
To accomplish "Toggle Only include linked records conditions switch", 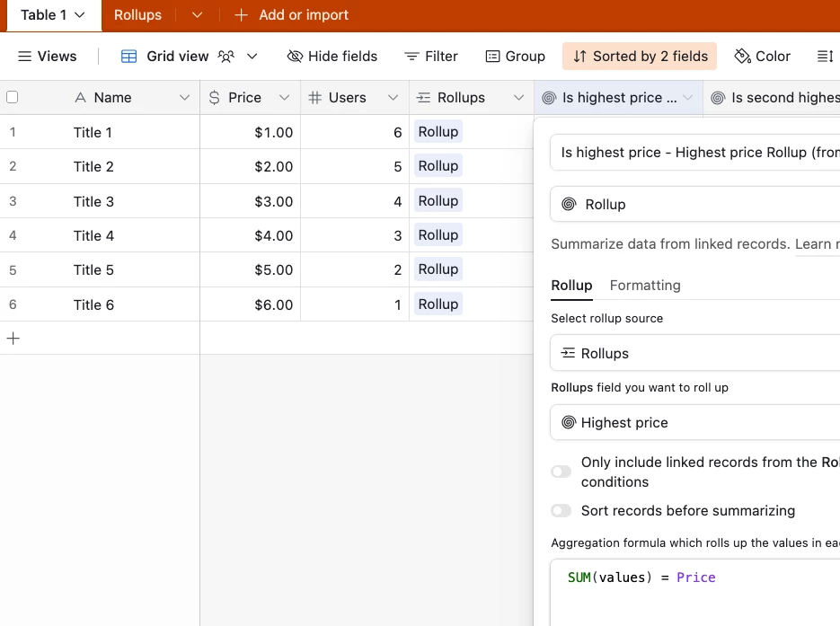I will coord(561,472).
